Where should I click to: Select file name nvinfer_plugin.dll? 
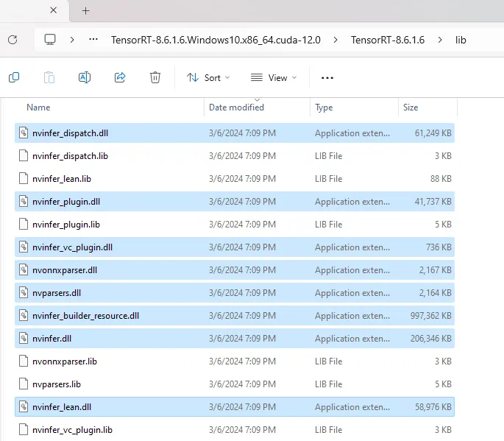coord(66,202)
